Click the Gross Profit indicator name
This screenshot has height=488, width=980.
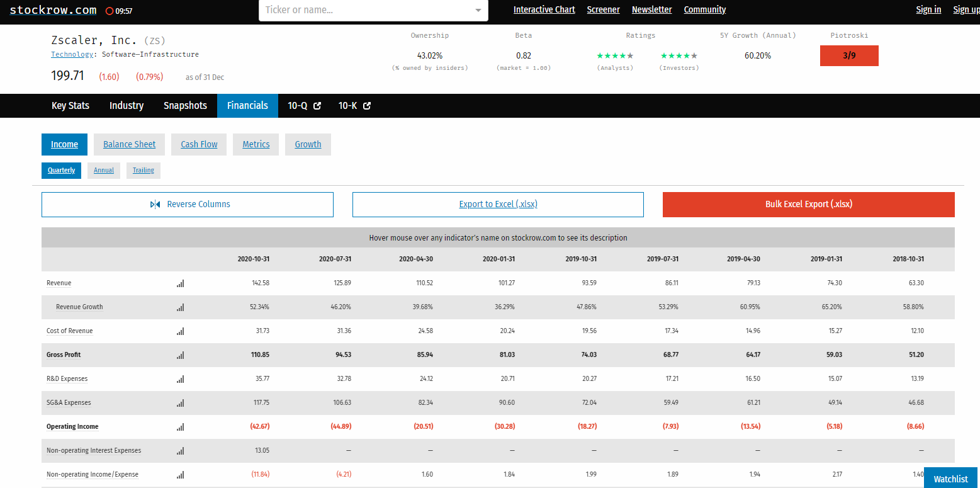(64, 355)
